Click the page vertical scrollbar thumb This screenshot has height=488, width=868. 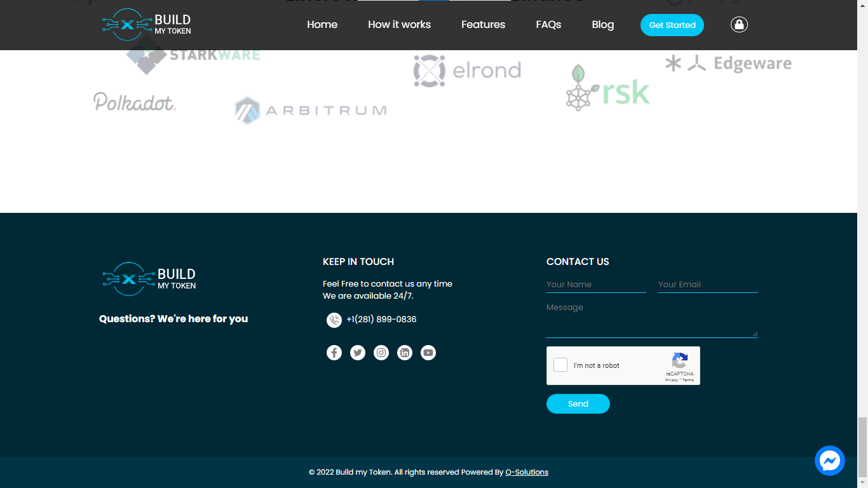(862, 446)
